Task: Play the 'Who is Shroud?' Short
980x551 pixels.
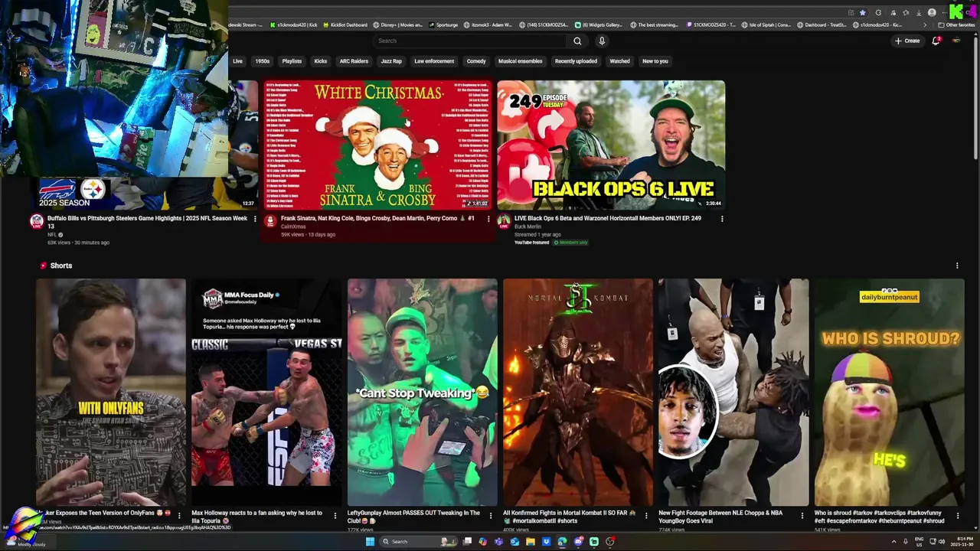Action: pyautogui.click(x=889, y=392)
